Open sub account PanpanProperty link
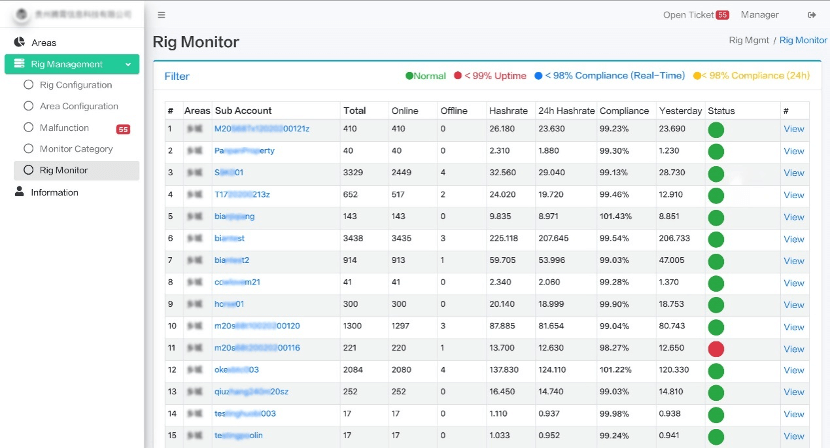This screenshot has height=448, width=830. point(244,151)
